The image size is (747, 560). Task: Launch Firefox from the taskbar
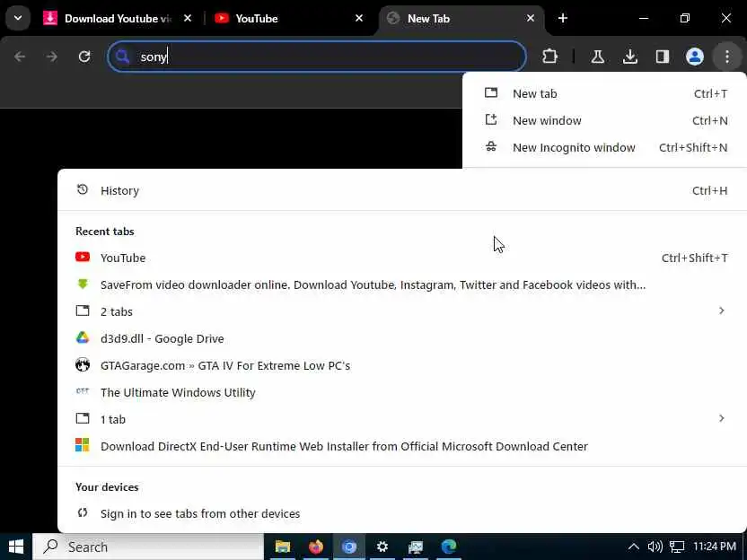pyautogui.click(x=316, y=547)
